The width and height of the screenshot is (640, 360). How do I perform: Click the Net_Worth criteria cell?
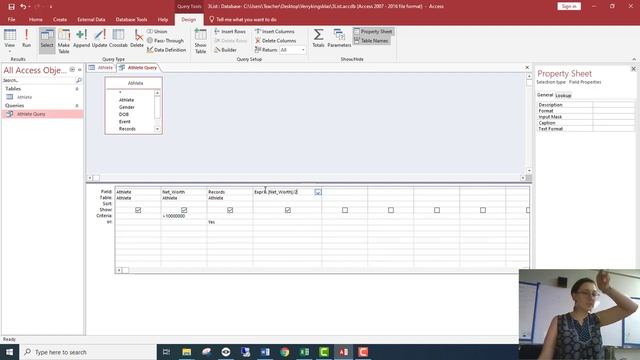click(x=184, y=216)
